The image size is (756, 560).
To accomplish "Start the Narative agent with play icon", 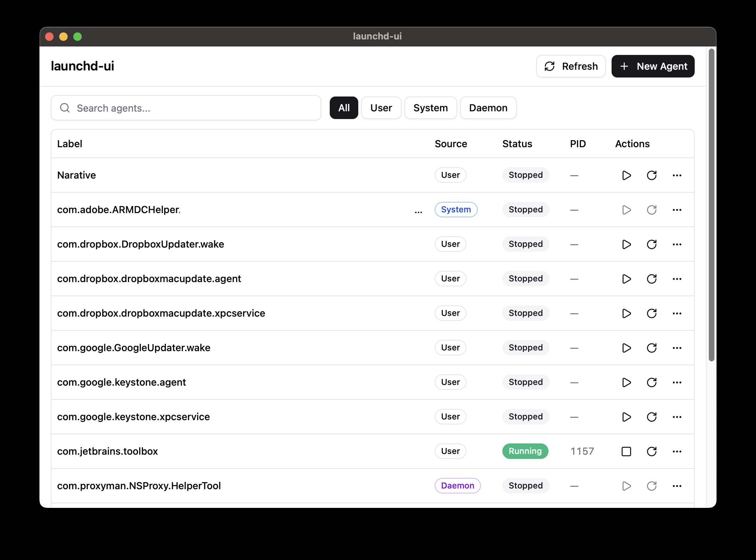I will [x=626, y=175].
